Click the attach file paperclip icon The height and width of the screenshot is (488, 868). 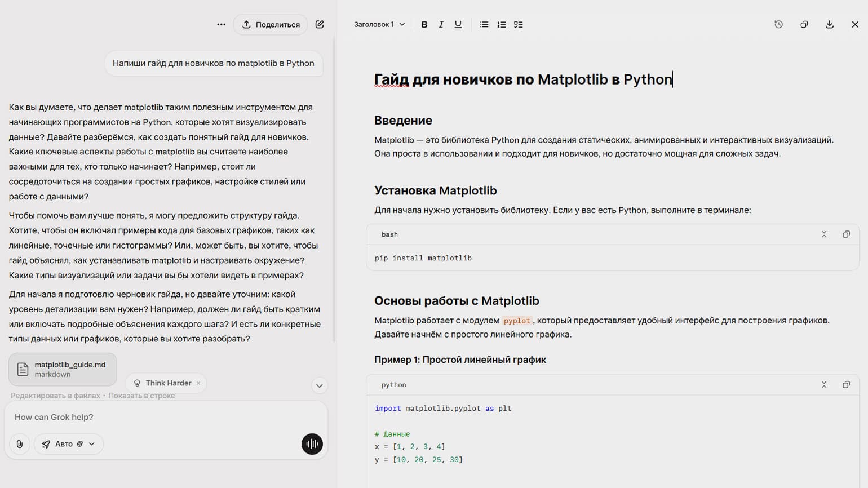click(x=20, y=444)
